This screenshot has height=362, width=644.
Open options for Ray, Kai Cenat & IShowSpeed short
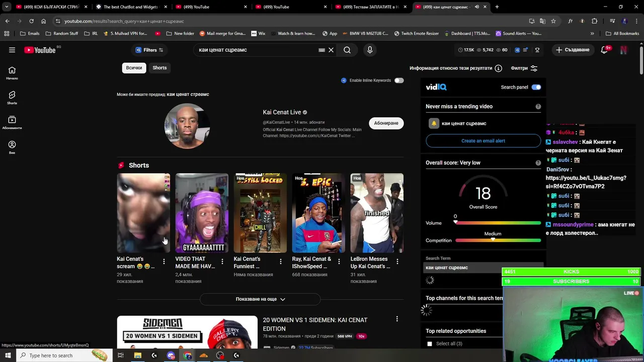[x=339, y=261]
